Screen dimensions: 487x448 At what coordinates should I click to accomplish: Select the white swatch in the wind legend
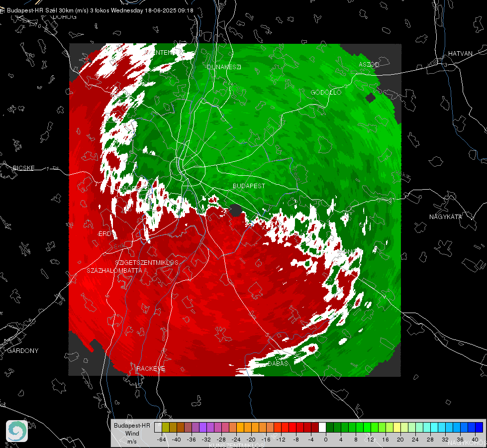tap(322, 428)
